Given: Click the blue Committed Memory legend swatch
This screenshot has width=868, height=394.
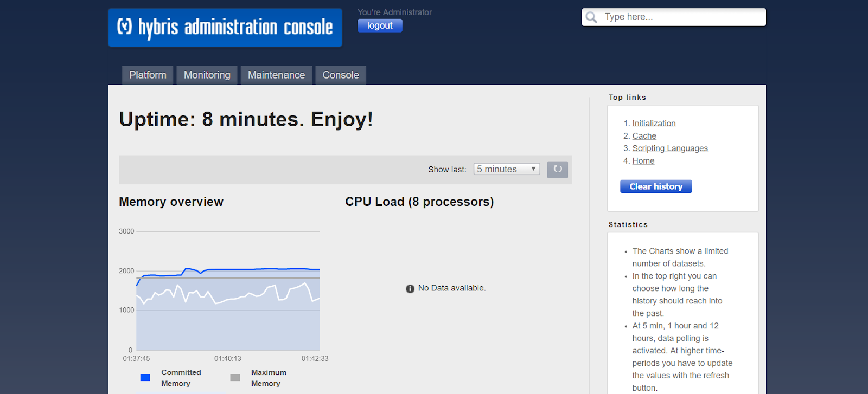Looking at the screenshot, I should (145, 378).
